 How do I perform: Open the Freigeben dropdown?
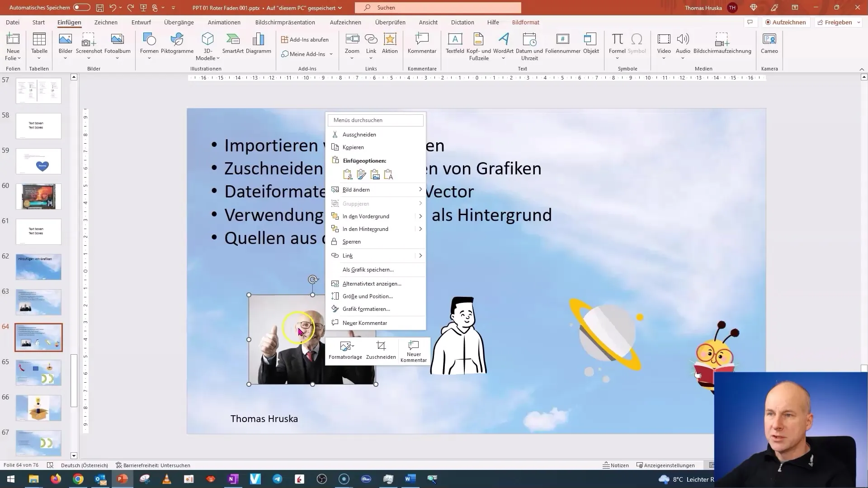pyautogui.click(x=859, y=22)
